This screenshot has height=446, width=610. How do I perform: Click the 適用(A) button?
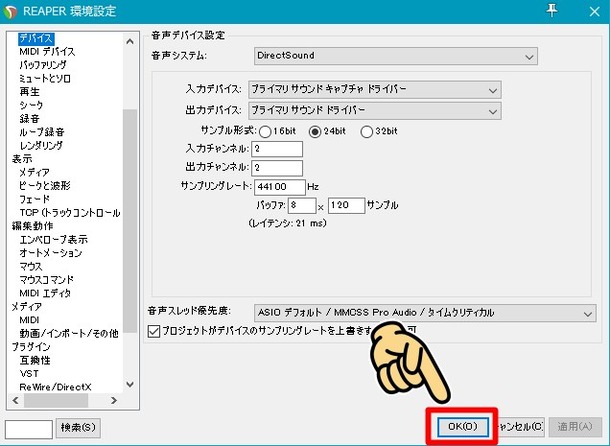coord(575,427)
